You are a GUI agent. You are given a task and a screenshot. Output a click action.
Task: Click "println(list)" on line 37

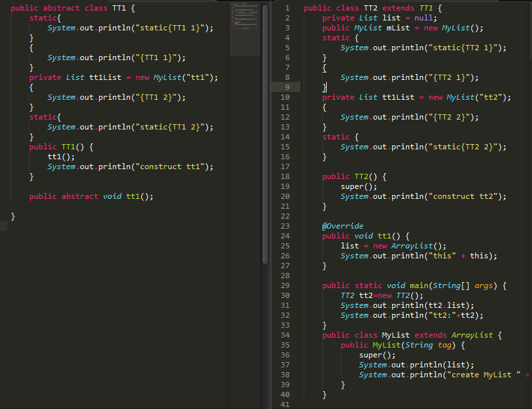(440, 365)
